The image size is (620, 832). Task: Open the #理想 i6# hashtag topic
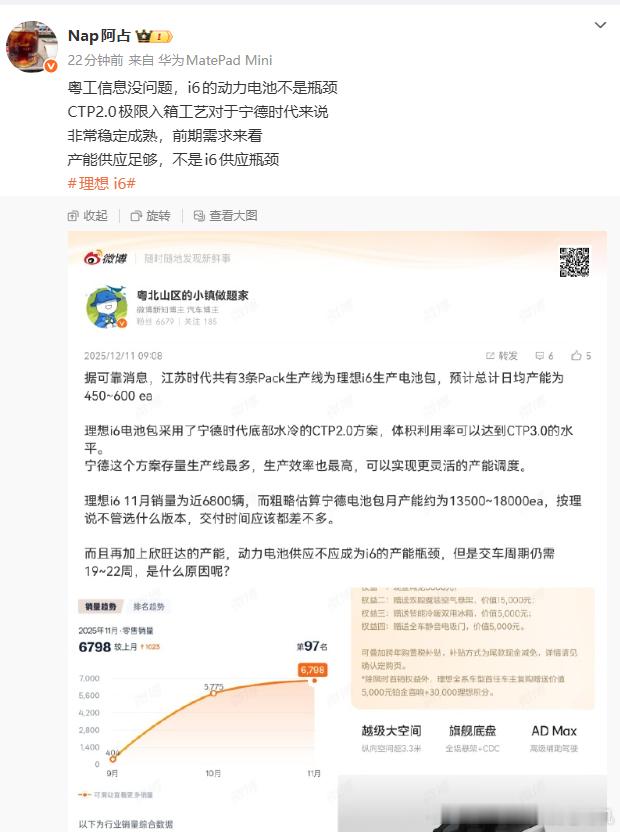coord(101,183)
